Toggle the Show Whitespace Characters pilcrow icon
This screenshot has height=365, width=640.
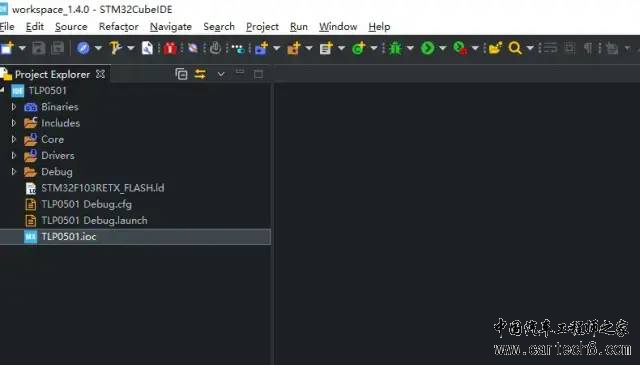coord(588,48)
